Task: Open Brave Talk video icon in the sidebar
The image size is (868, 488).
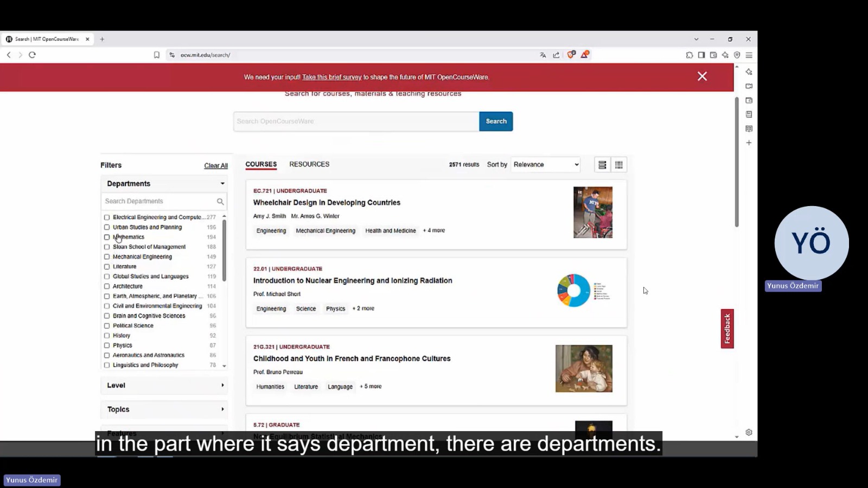Action: tap(749, 86)
